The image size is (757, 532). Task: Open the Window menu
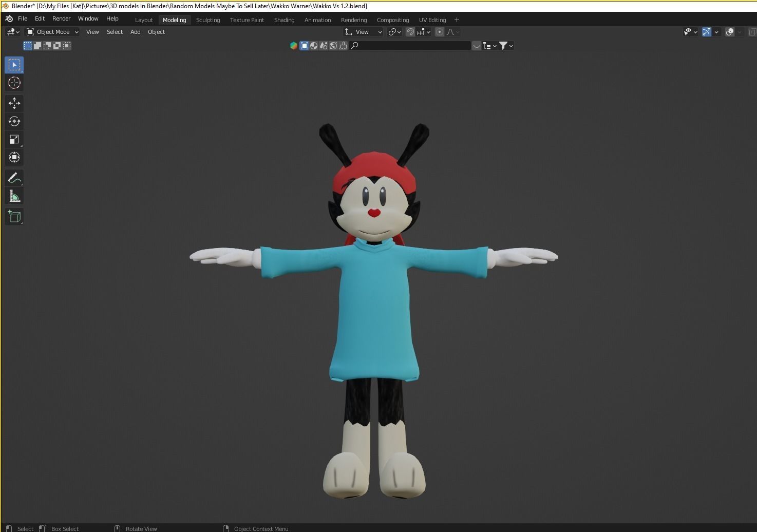click(x=88, y=18)
